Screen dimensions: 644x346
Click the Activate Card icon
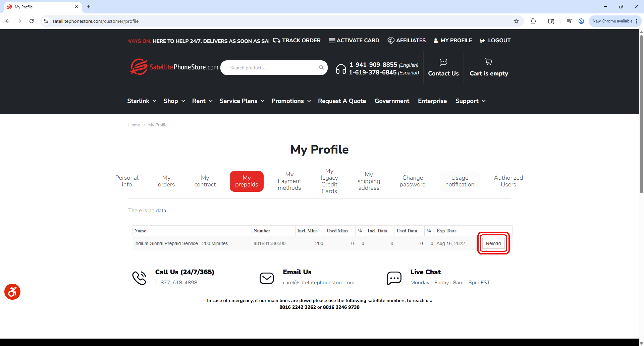(332, 41)
